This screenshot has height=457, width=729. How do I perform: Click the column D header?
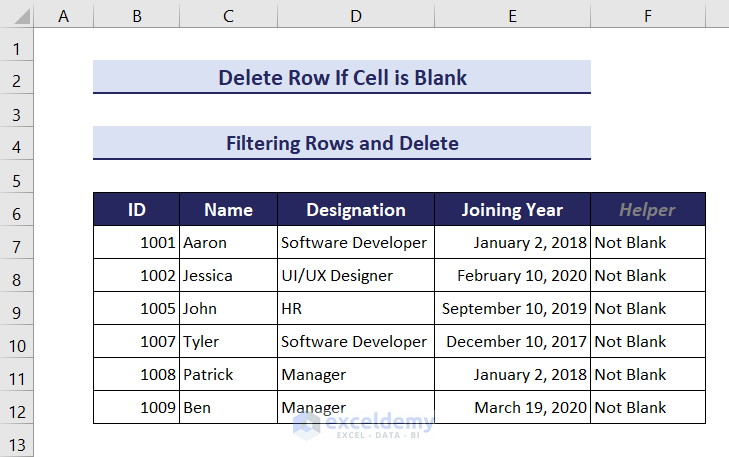click(356, 16)
